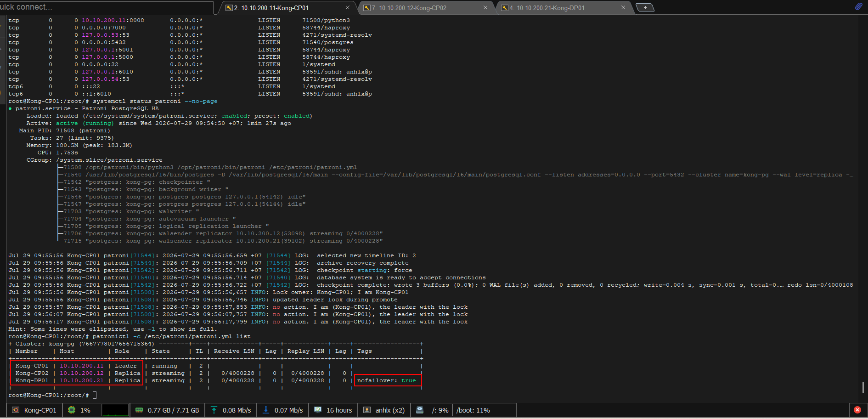
Task: Click the Quick connect input field
Action: [107, 7]
